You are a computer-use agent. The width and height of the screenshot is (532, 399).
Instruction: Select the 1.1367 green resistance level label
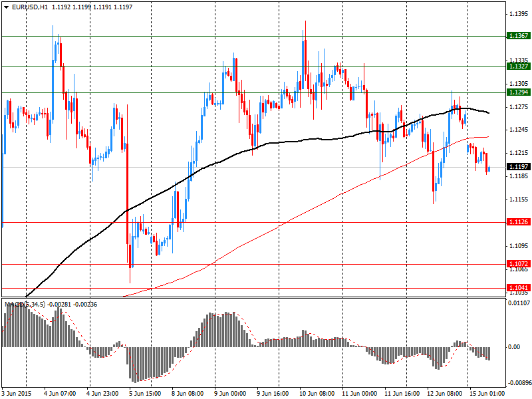(x=518, y=36)
